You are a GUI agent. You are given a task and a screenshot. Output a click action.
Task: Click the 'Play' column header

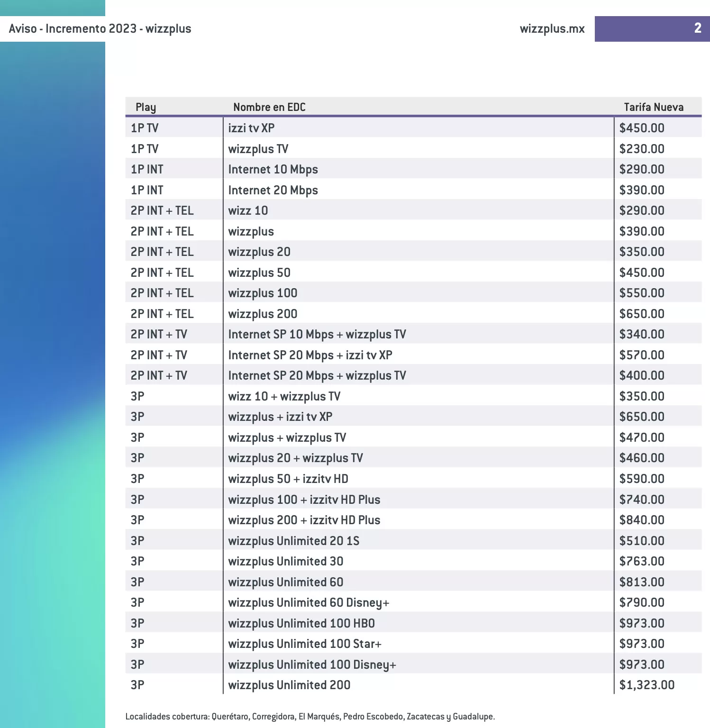[146, 107]
